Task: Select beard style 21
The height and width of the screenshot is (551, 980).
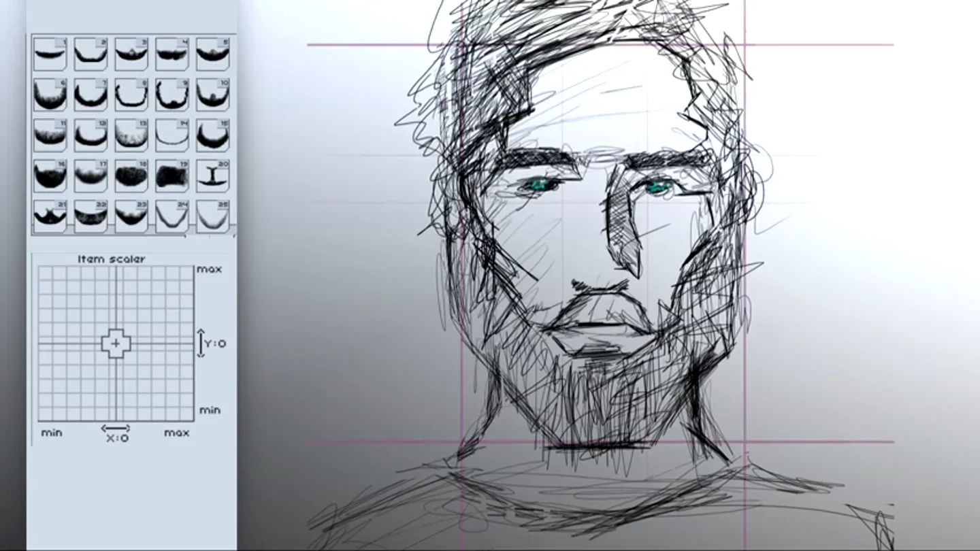Action: 50,217
